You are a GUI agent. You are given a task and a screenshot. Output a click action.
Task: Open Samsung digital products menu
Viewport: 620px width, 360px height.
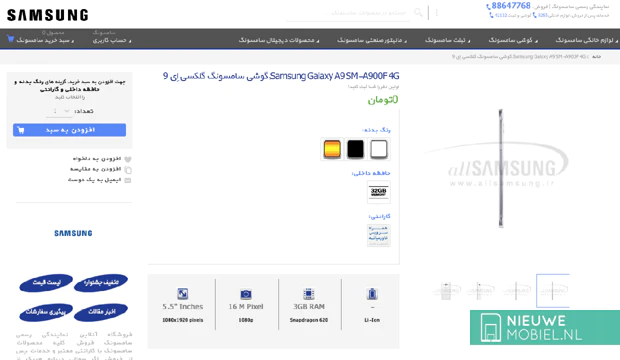pos(278,40)
